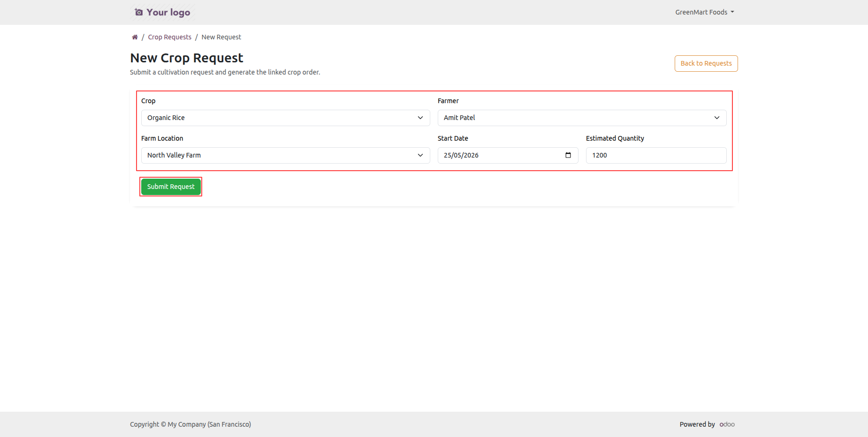
Task: Open the GreenMart Foods user menu
Action: tap(705, 12)
